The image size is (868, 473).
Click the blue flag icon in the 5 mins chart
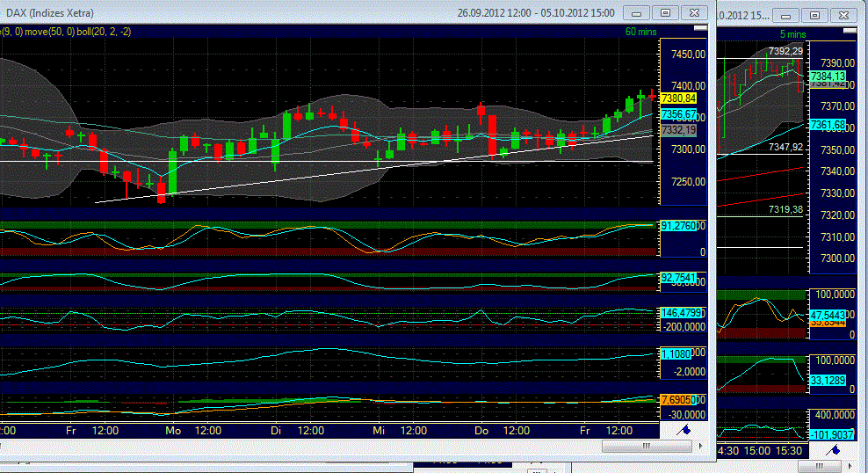tap(833, 450)
